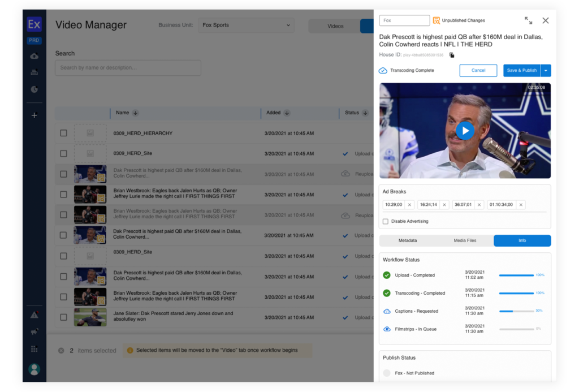Open the Business Unit Fox Sports dropdown

[246, 25]
